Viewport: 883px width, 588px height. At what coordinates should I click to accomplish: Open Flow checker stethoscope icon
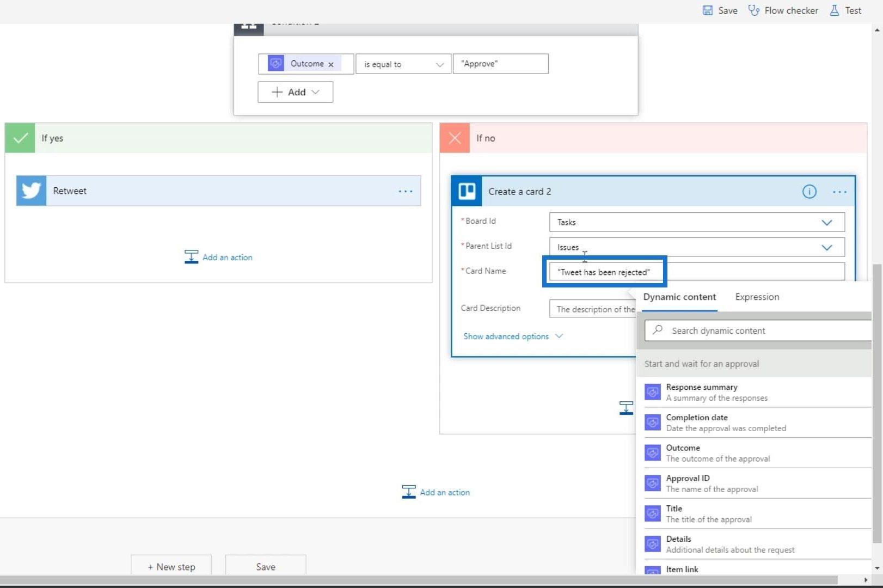tap(753, 10)
